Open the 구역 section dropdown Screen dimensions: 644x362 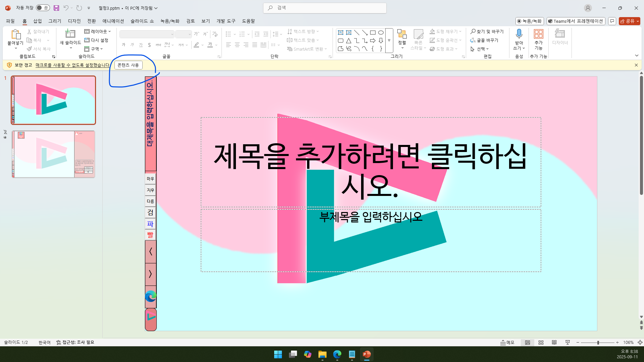[x=94, y=49]
